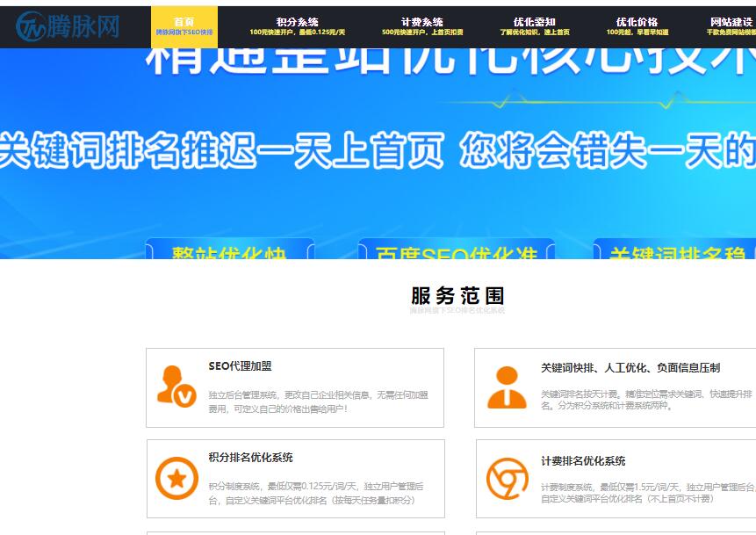
Task: Click the 关键词排名稳 banner button
Action: coord(674,249)
